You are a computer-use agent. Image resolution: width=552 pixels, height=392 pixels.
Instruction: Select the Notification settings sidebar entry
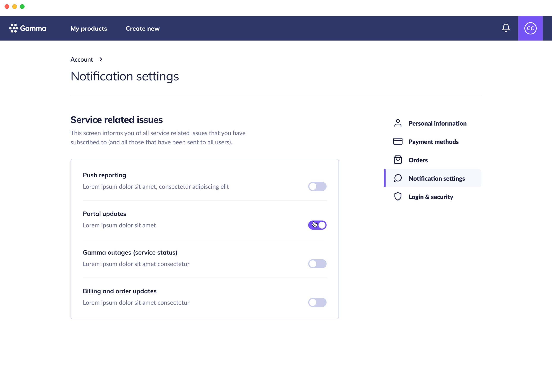coord(436,178)
